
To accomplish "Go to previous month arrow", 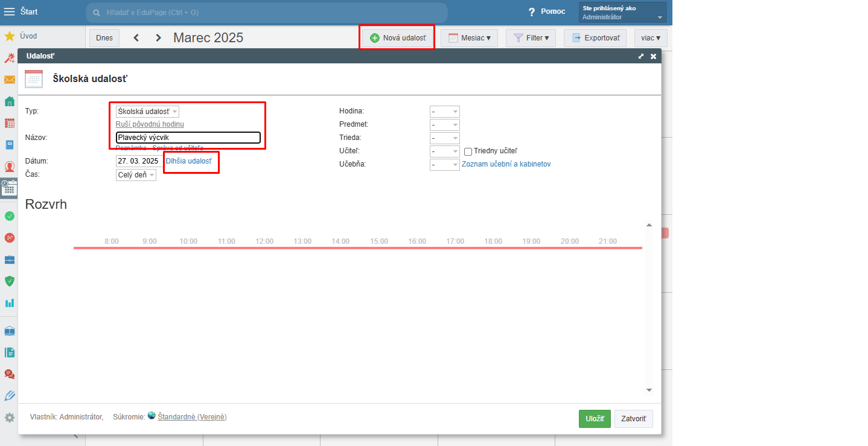I will tap(136, 38).
